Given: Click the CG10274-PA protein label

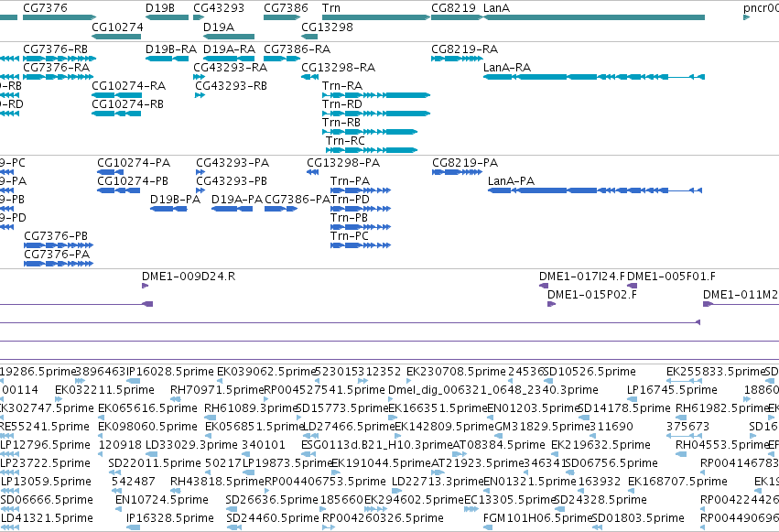Looking at the screenshot, I should pos(134,163).
